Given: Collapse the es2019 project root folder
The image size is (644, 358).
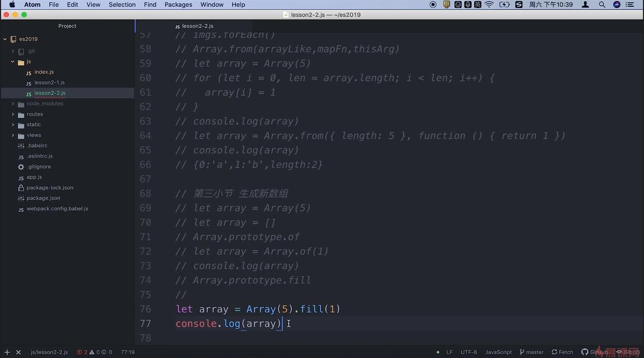Looking at the screenshot, I should (5, 39).
